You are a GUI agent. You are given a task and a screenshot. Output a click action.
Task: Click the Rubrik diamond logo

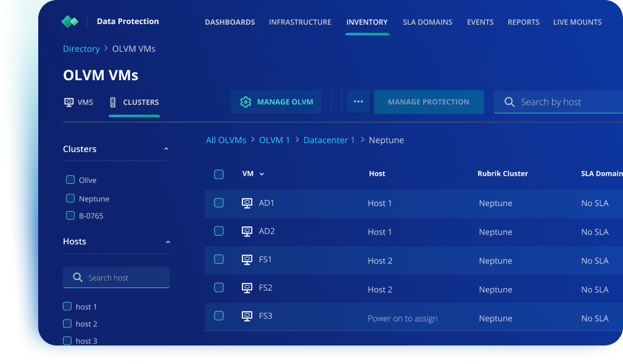[x=70, y=21]
